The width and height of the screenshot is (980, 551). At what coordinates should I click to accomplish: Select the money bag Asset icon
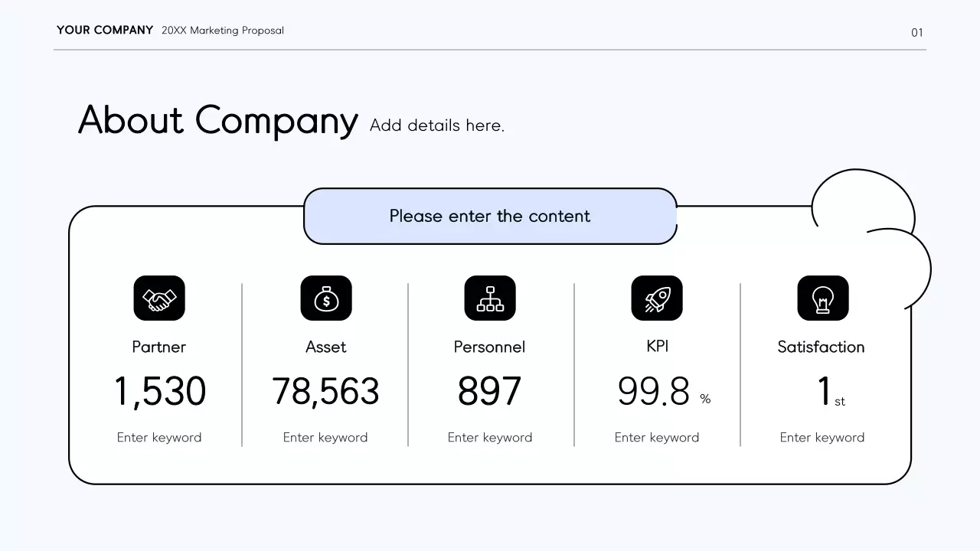[326, 298]
